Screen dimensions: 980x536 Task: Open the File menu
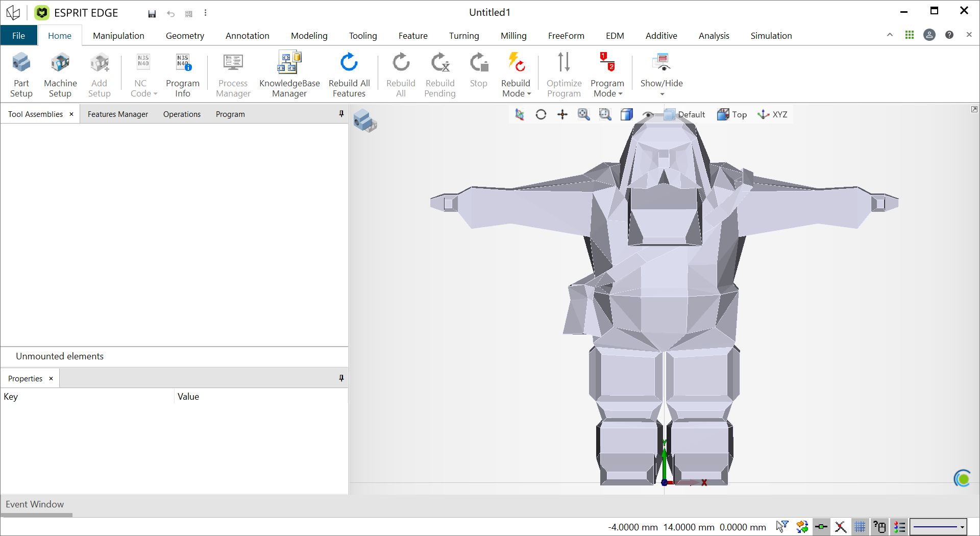coord(19,36)
